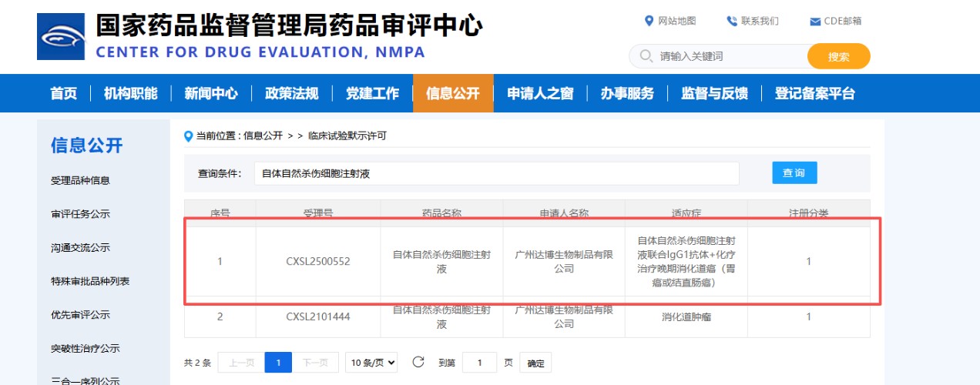Screen dimensions: 980x385
Task: Click the refresh icon in pagination
Action: click(418, 362)
